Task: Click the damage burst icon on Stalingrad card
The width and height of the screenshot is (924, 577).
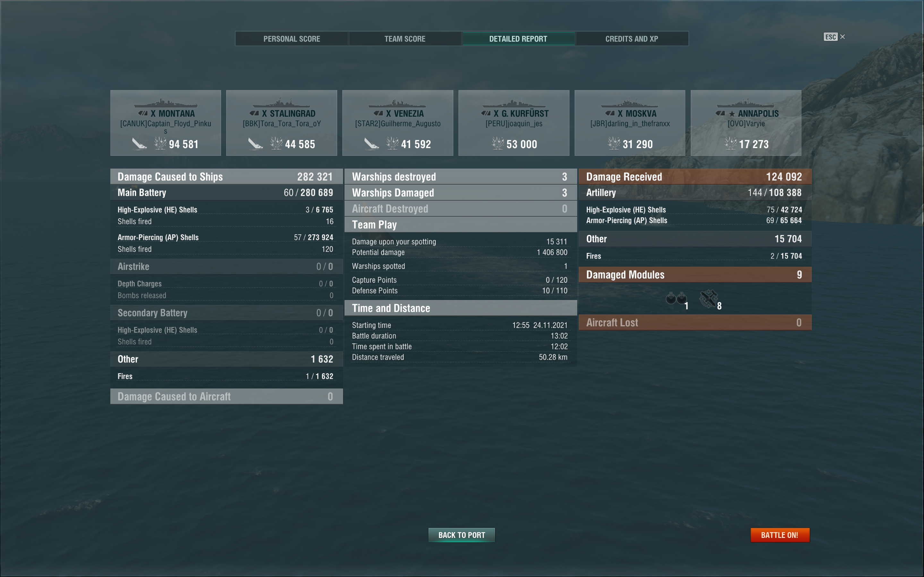Action: (x=276, y=144)
